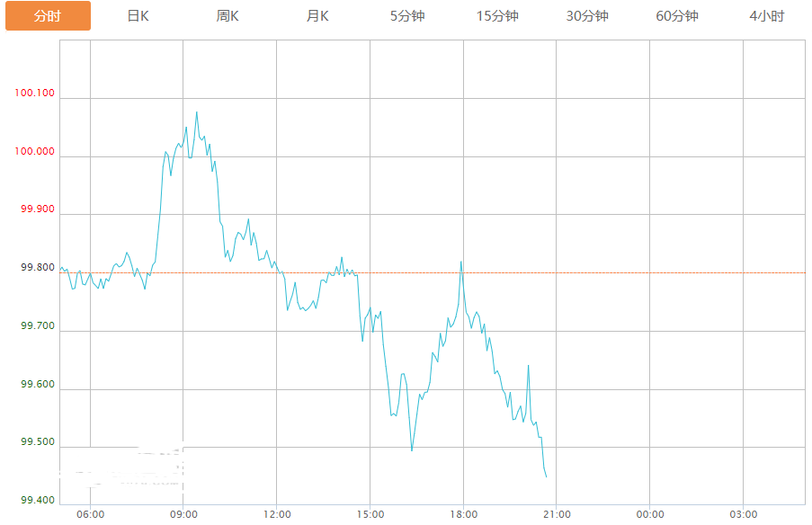
Task: Open the 周K weekly chart tab
Action: pos(228,16)
